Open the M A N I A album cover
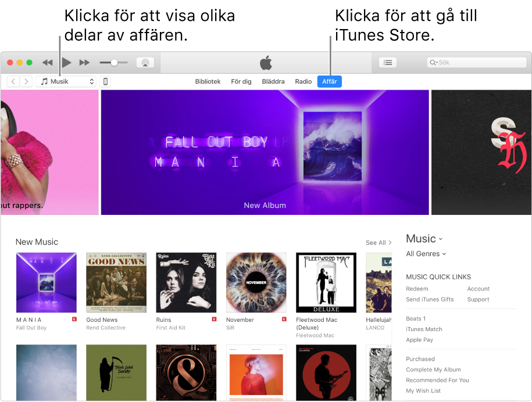Screen dimensions: 532x402 [47, 282]
